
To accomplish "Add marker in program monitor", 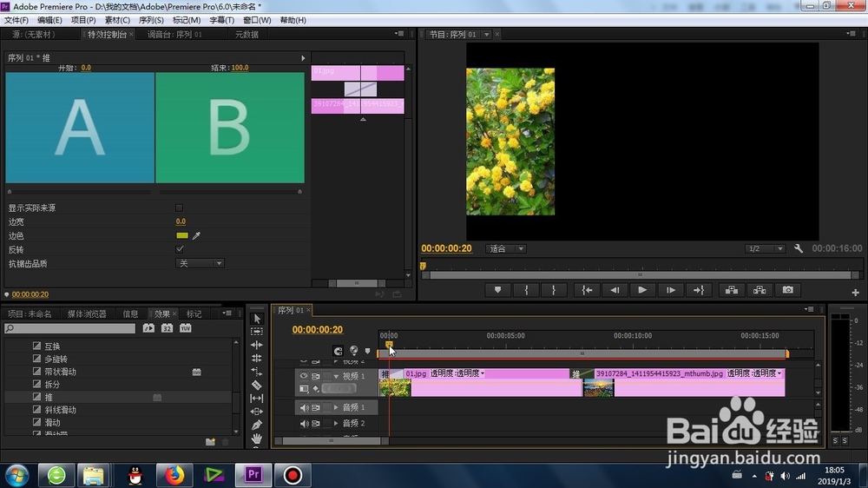I will coord(497,290).
